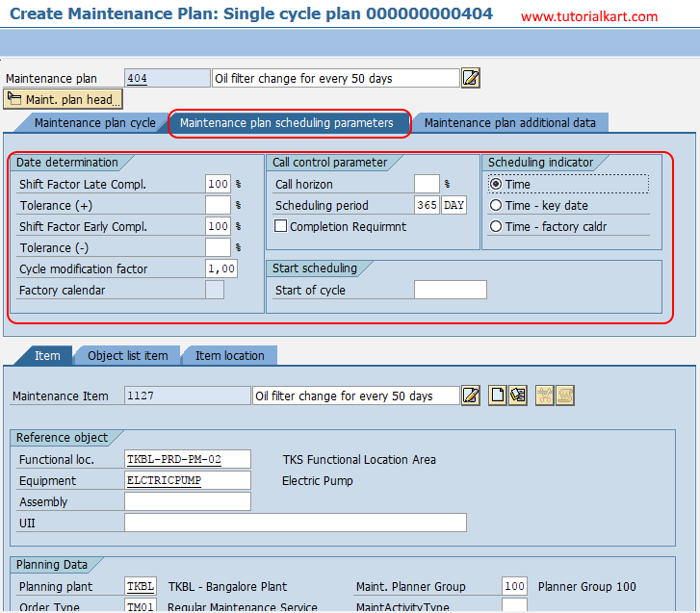Screen dimensions: 700x613
Task: Select the Time scheduling indicator radio button
Action: pos(496,184)
